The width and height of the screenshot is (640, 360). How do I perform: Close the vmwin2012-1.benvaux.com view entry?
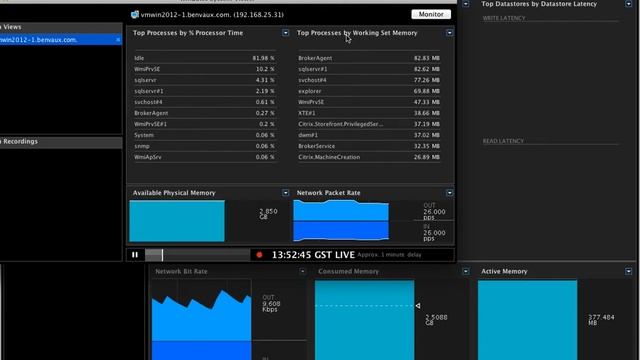coord(118,40)
